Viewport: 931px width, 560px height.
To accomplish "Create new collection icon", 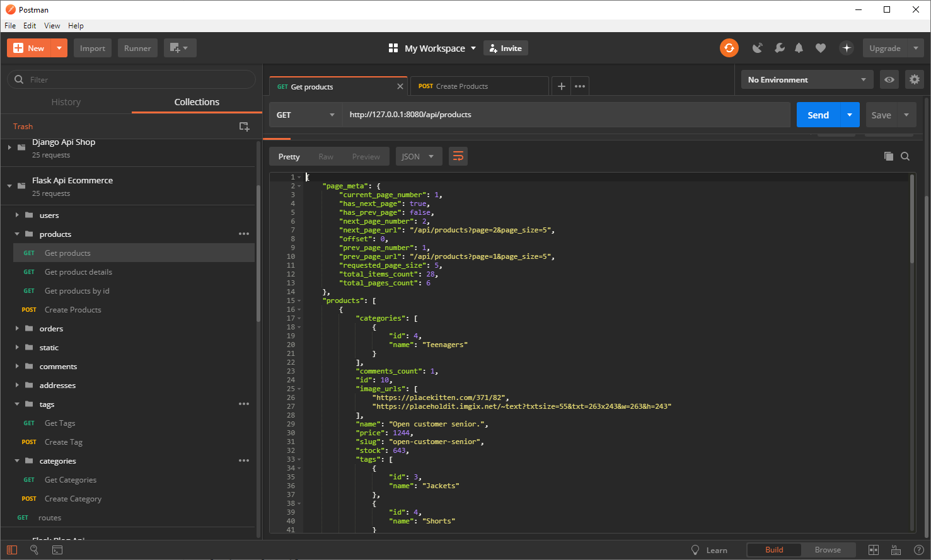I will (245, 127).
